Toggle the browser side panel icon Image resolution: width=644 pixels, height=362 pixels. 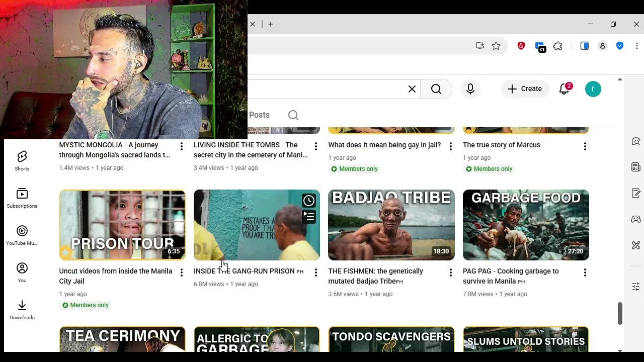[x=585, y=46]
